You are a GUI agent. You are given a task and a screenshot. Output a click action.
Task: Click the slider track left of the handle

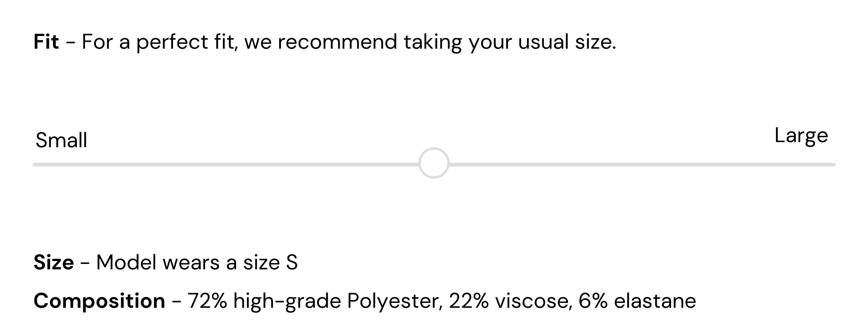point(226,165)
